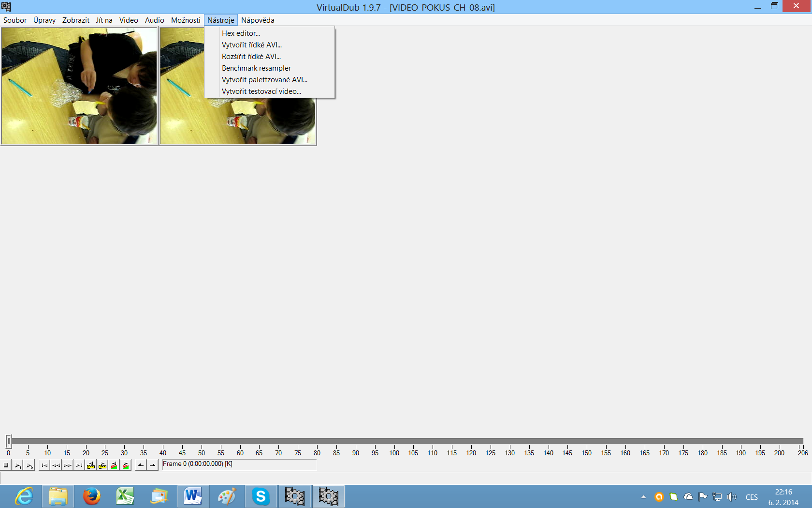Open the Možnosti menu
This screenshot has width=812, height=508.
pos(186,20)
